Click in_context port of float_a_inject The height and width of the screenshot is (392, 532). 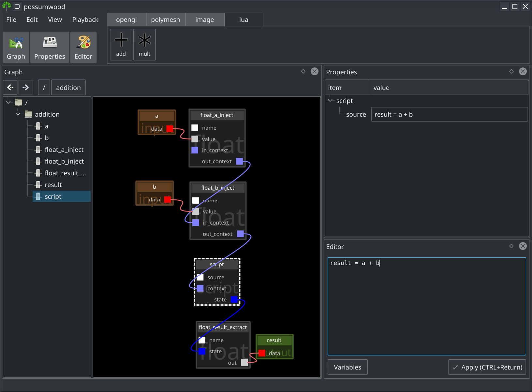pyautogui.click(x=195, y=150)
